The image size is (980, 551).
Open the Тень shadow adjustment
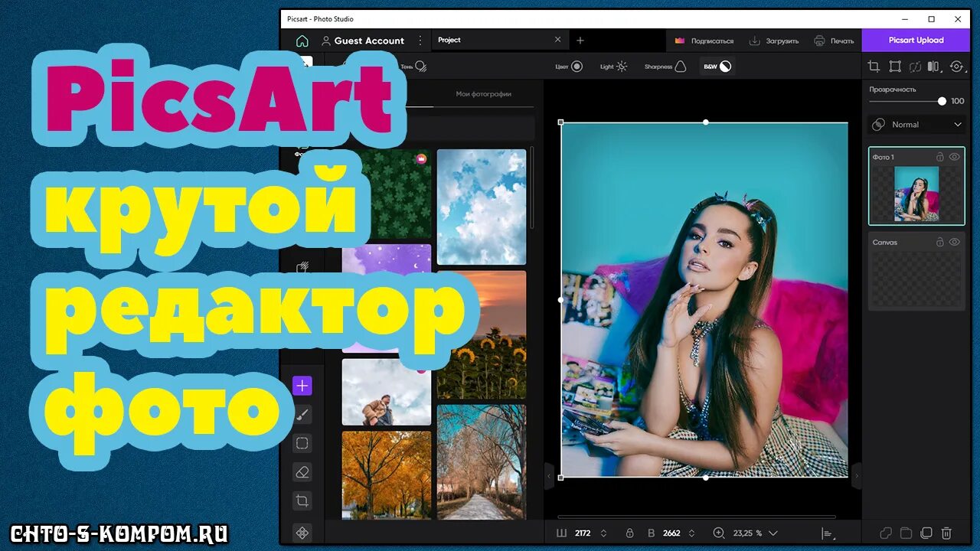pos(413,67)
